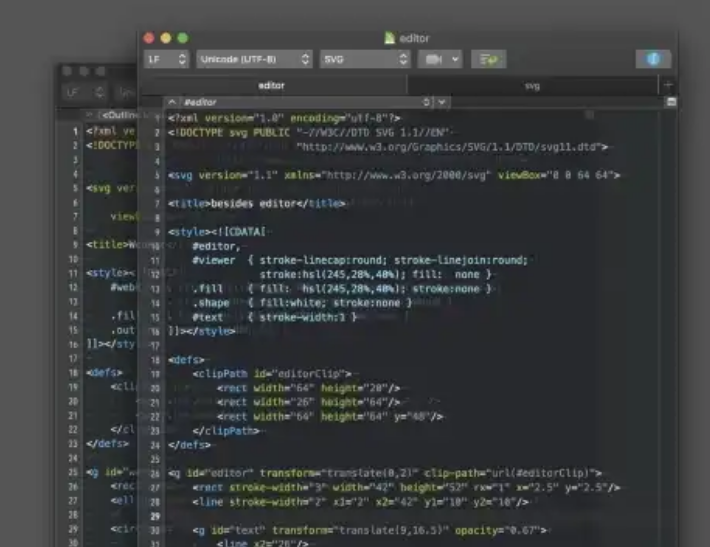
Task: Click 'height="20"' rect on line 20
Action: coord(355,389)
